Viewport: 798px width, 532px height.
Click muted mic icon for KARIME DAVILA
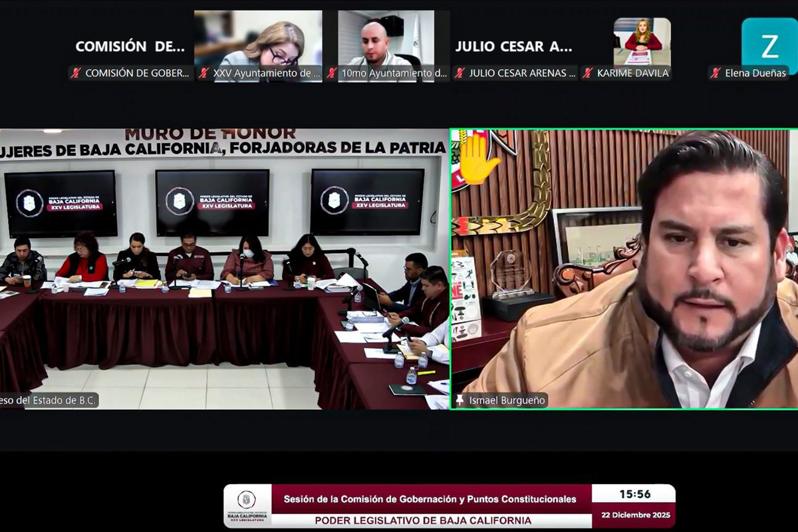point(588,73)
